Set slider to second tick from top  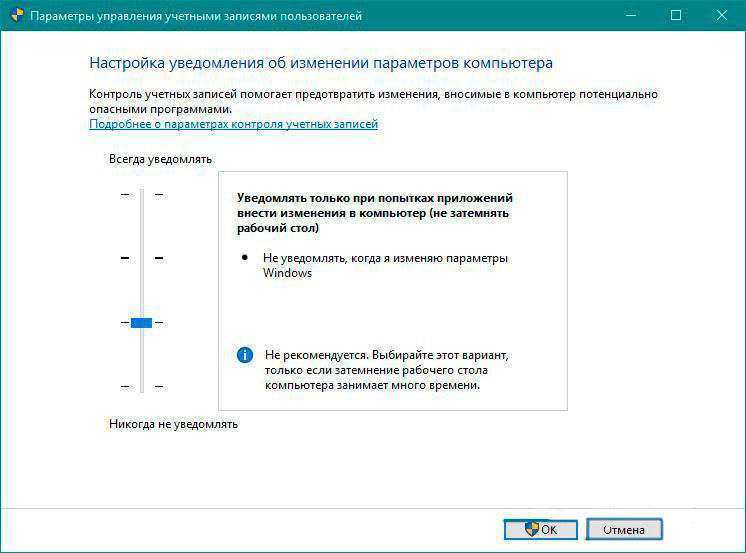click(141, 258)
